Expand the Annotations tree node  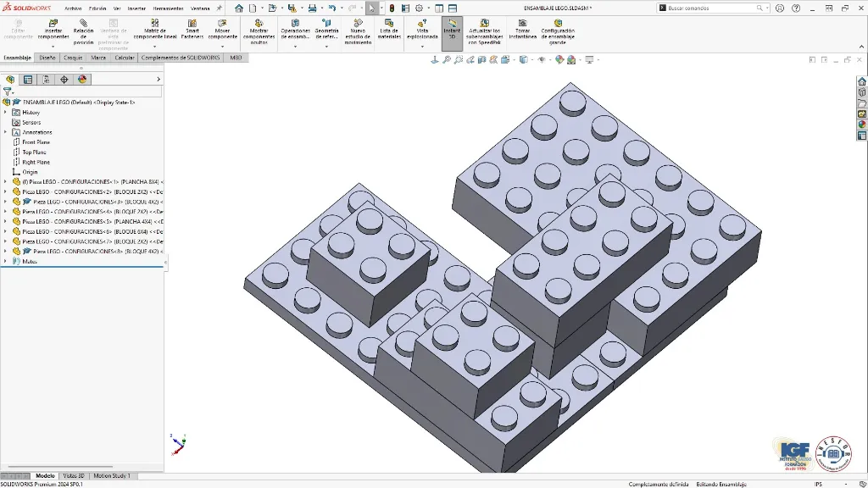pos(6,132)
